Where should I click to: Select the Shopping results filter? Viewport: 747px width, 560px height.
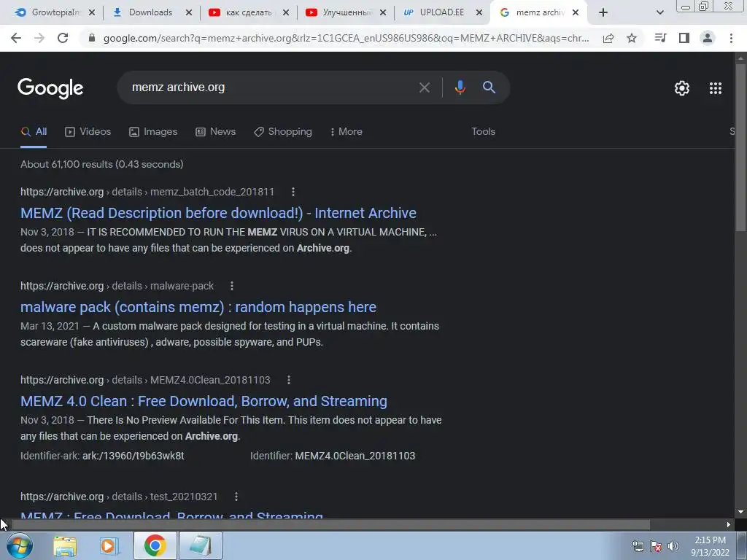[x=283, y=131]
